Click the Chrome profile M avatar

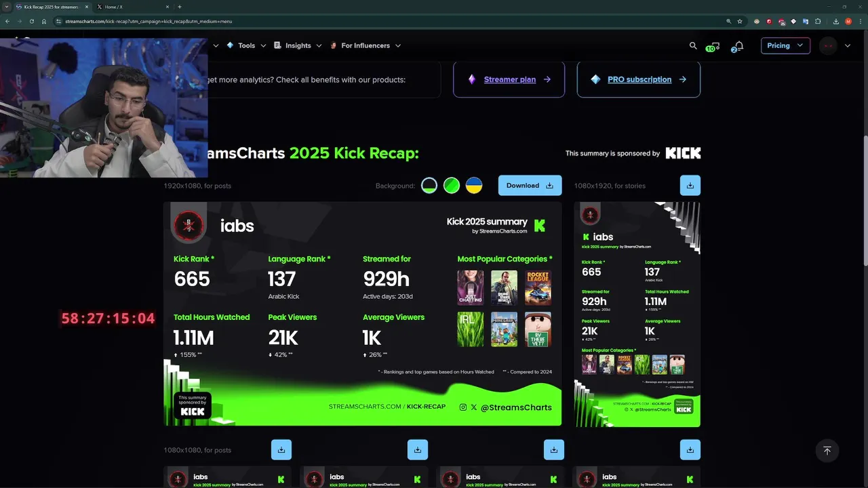tap(848, 21)
